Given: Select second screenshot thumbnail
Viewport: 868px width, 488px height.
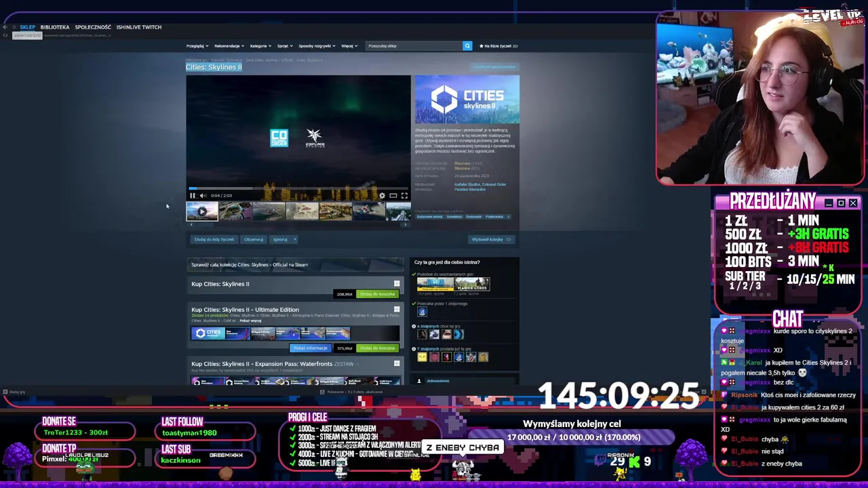Looking at the screenshot, I should tap(269, 211).
